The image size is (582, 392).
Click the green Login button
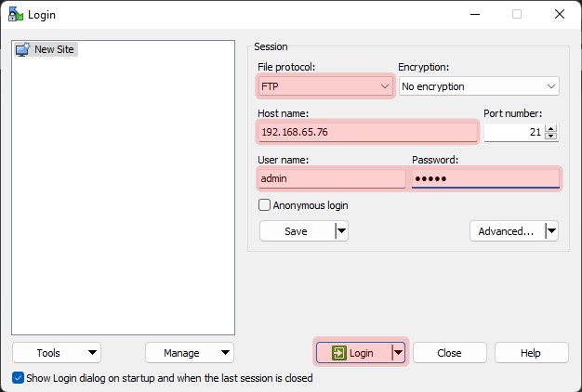(x=352, y=353)
